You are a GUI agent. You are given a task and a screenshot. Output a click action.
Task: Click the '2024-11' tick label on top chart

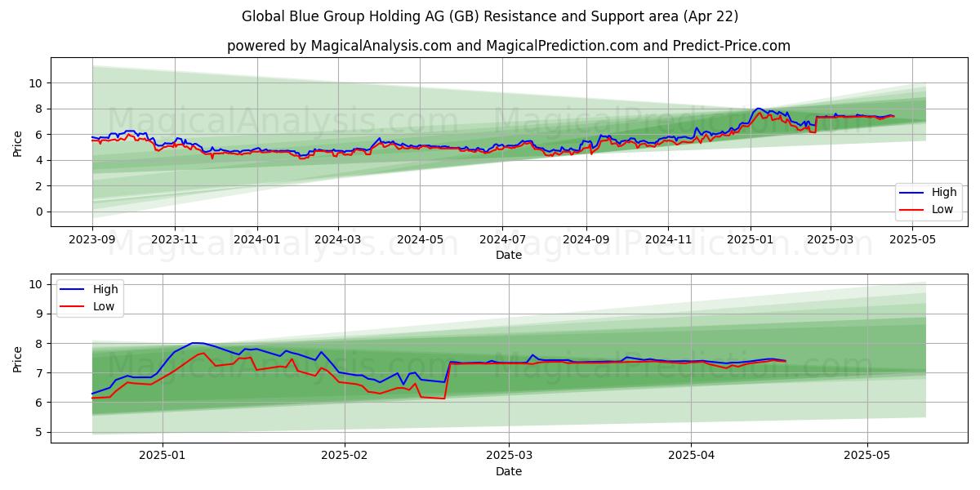(668, 240)
